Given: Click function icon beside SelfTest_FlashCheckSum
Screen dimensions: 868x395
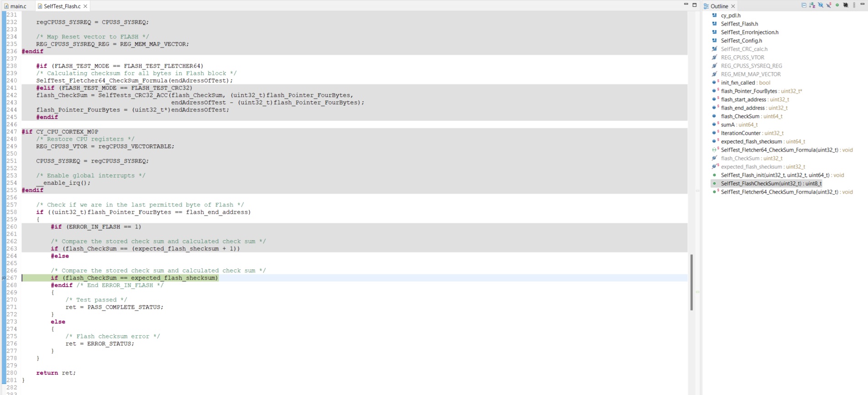Looking at the screenshot, I should click(x=715, y=184).
